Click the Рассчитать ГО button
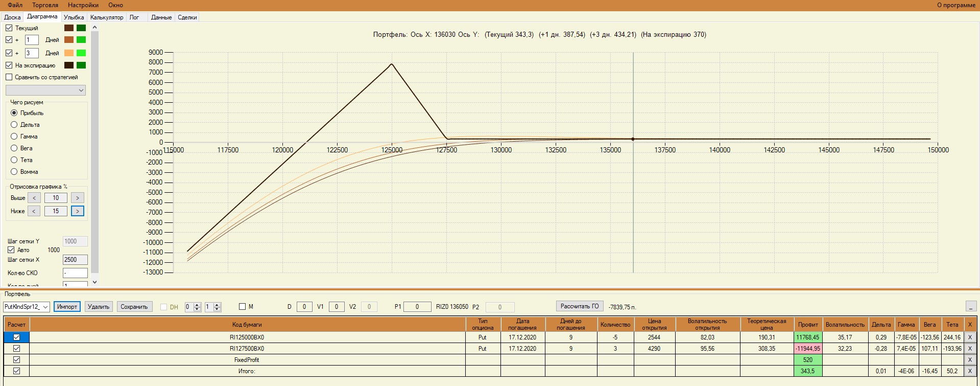 (x=580, y=306)
